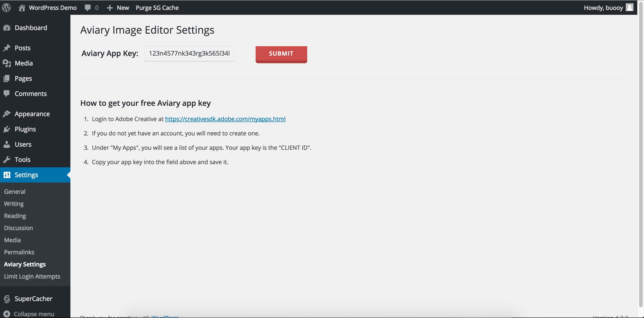Screen dimensions: 644x318
Task: Open the Howdy, buooy account menu
Action: click(x=603, y=8)
